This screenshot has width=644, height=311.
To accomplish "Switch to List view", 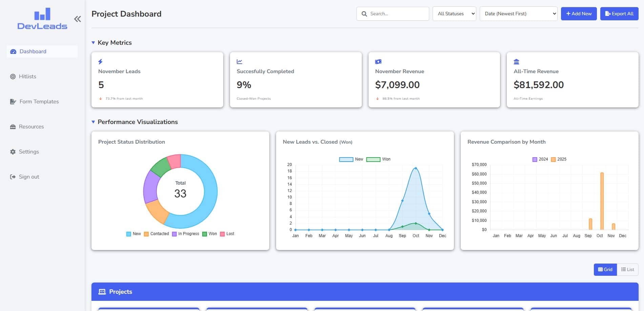I will pos(628,270).
